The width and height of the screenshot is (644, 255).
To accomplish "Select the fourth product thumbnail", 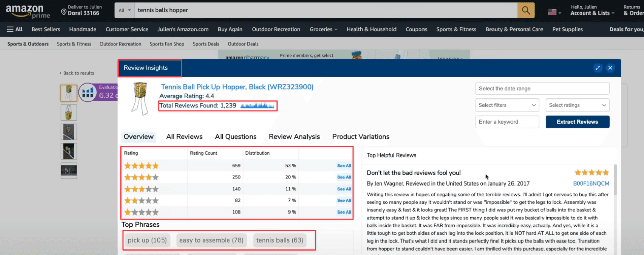I will [x=69, y=151].
